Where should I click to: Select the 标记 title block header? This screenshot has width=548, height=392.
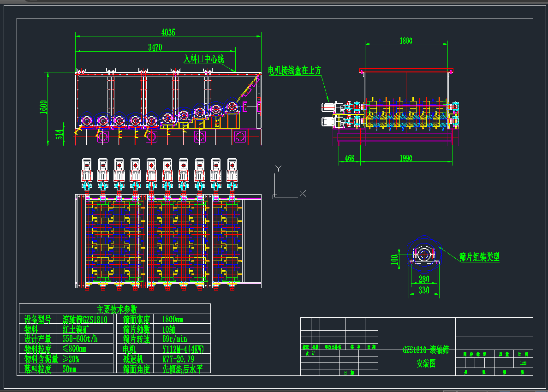tap(306, 347)
